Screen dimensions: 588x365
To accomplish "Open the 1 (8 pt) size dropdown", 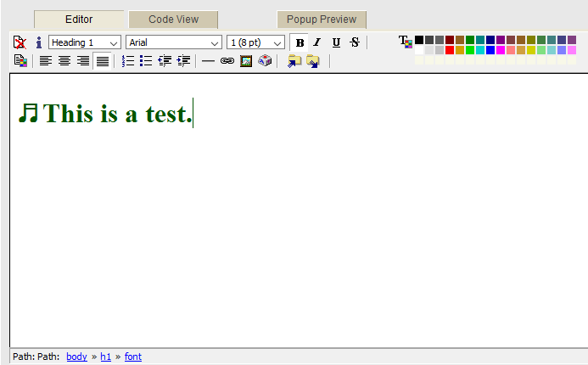I will pyautogui.click(x=255, y=42).
